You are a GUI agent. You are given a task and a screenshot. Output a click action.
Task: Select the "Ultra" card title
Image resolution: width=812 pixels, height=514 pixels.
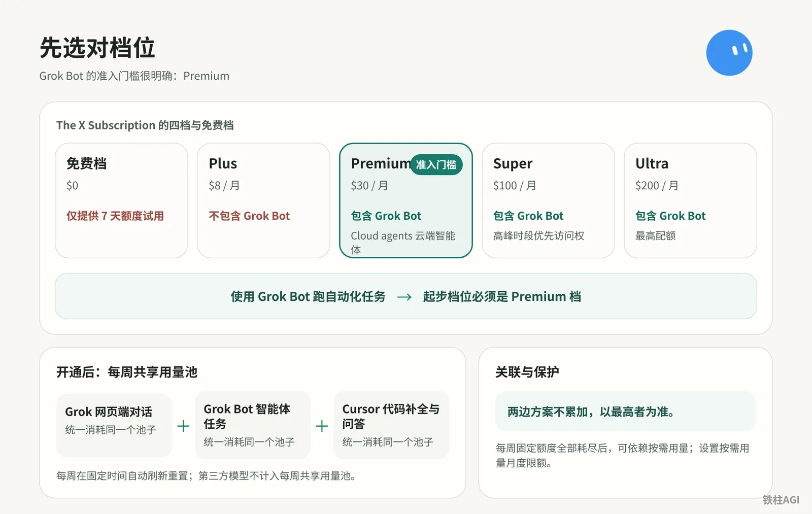click(x=652, y=163)
